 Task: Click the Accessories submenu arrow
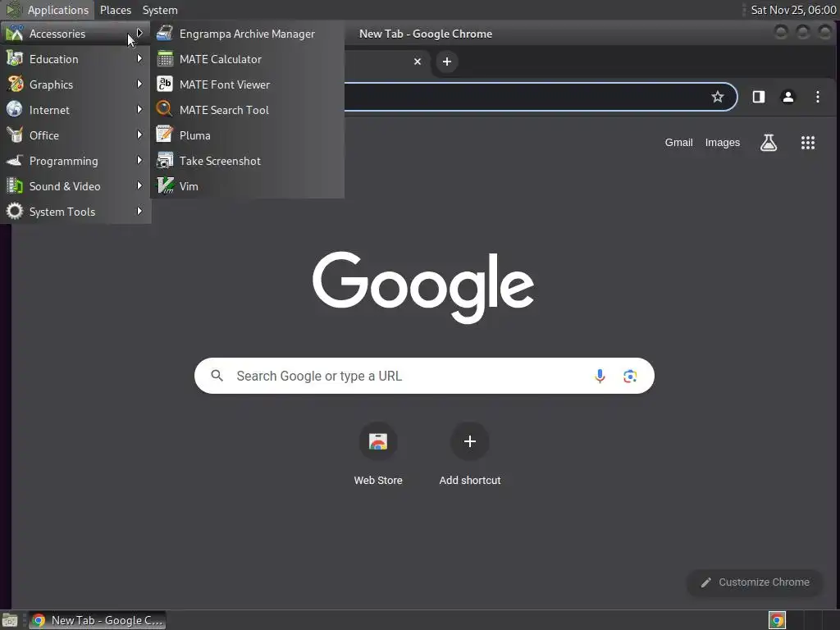[x=139, y=33]
